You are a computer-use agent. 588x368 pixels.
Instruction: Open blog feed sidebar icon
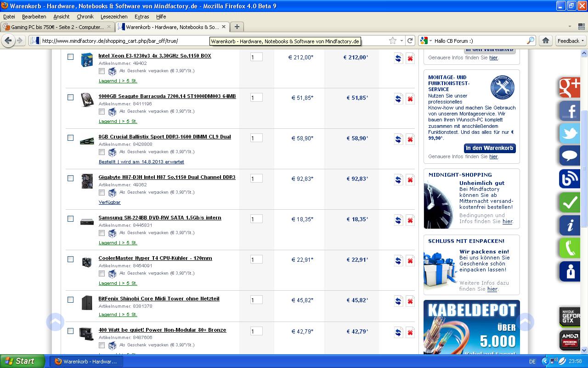tap(570, 179)
